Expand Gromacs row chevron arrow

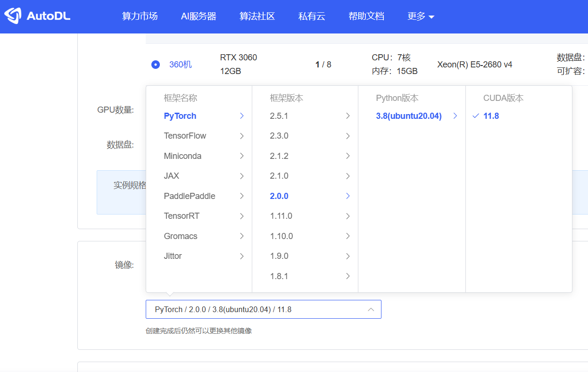click(x=242, y=236)
